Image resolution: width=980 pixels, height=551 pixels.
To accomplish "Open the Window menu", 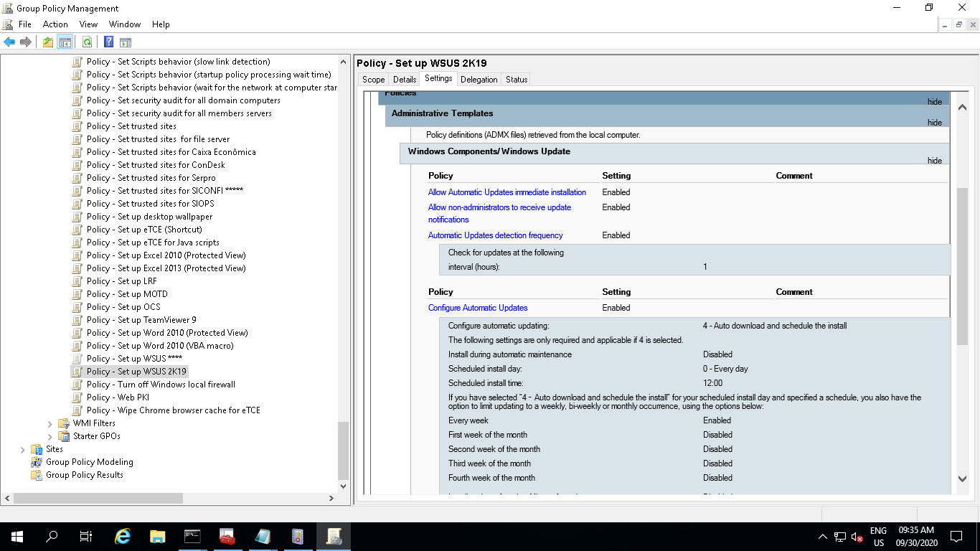I will click(125, 24).
